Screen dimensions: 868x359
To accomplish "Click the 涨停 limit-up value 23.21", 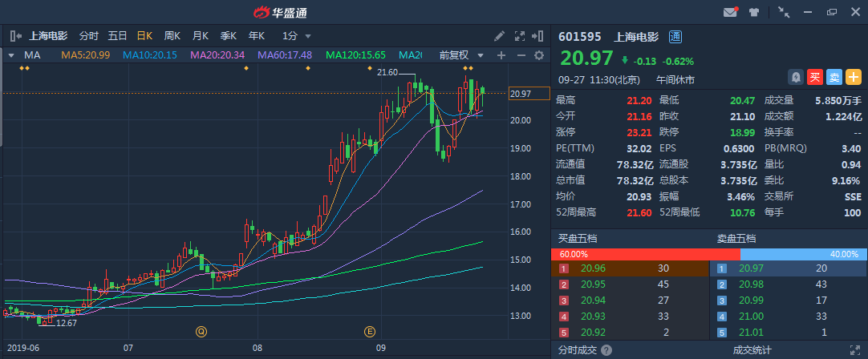I will [639, 133].
